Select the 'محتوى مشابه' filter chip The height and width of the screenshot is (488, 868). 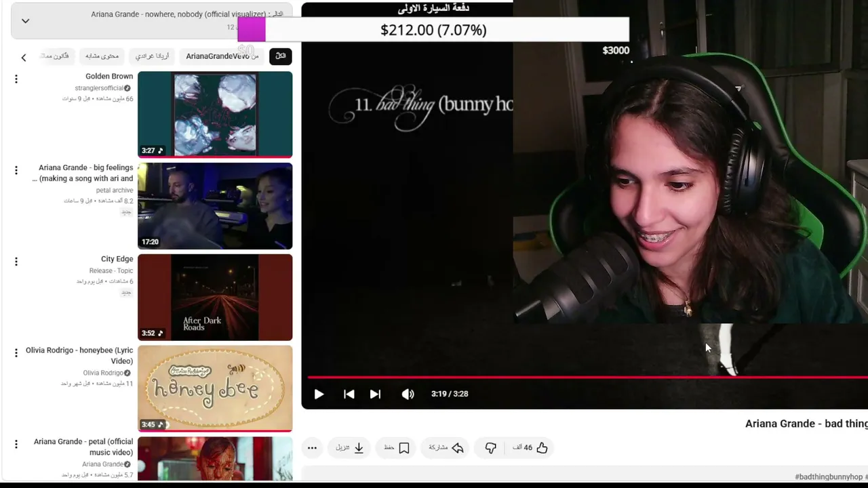point(102,56)
